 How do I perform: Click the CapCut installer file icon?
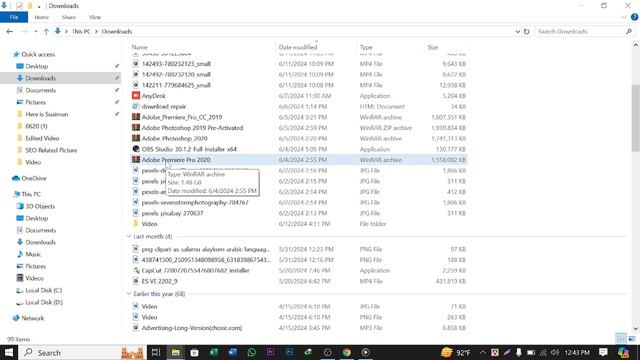tap(136, 270)
